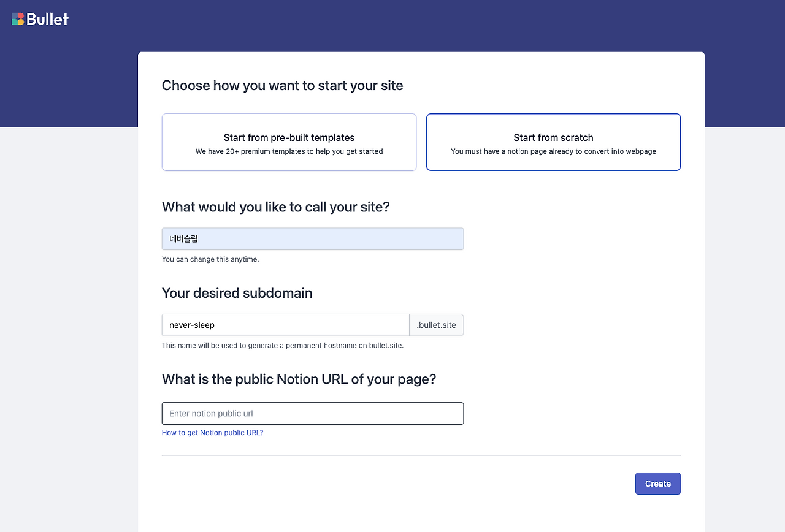The image size is (785, 532).
Task: Select Start from scratch option
Action: click(553, 138)
